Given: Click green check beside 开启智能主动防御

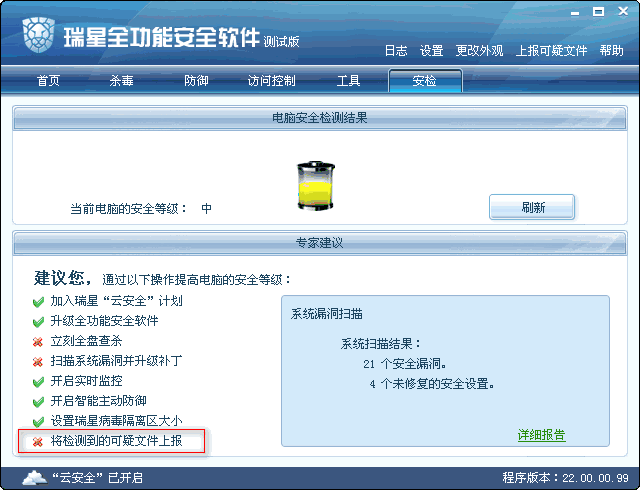Looking at the screenshot, I should coord(38,402).
